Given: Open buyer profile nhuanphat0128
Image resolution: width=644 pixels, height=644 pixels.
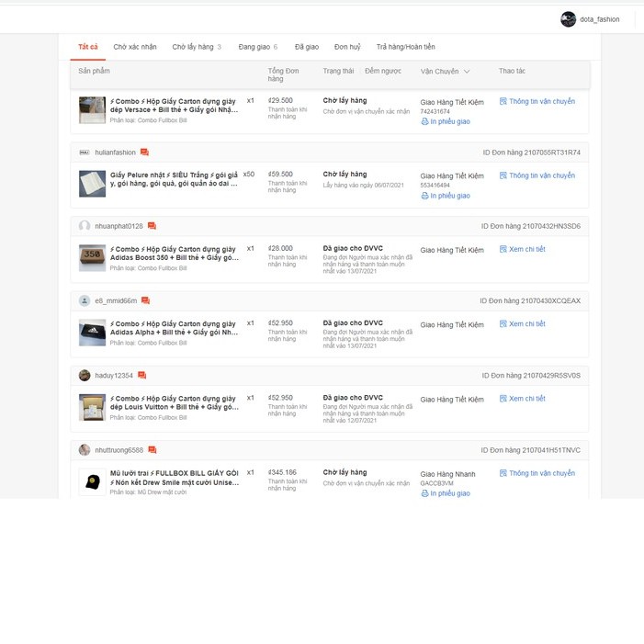Looking at the screenshot, I should pyautogui.click(x=119, y=226).
